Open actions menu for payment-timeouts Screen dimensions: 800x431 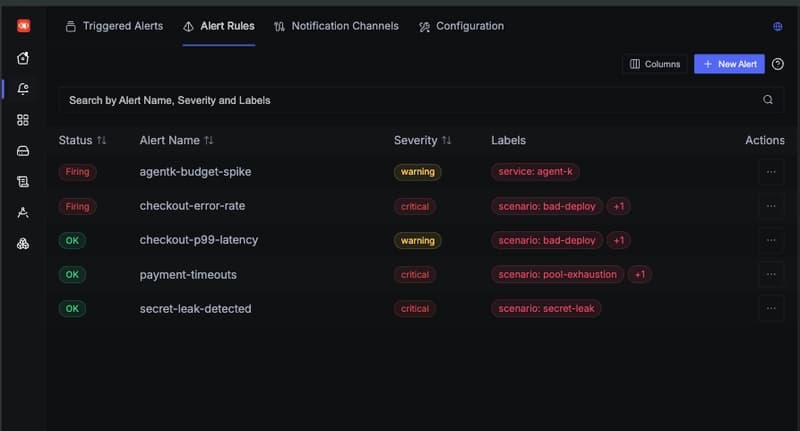click(x=771, y=274)
